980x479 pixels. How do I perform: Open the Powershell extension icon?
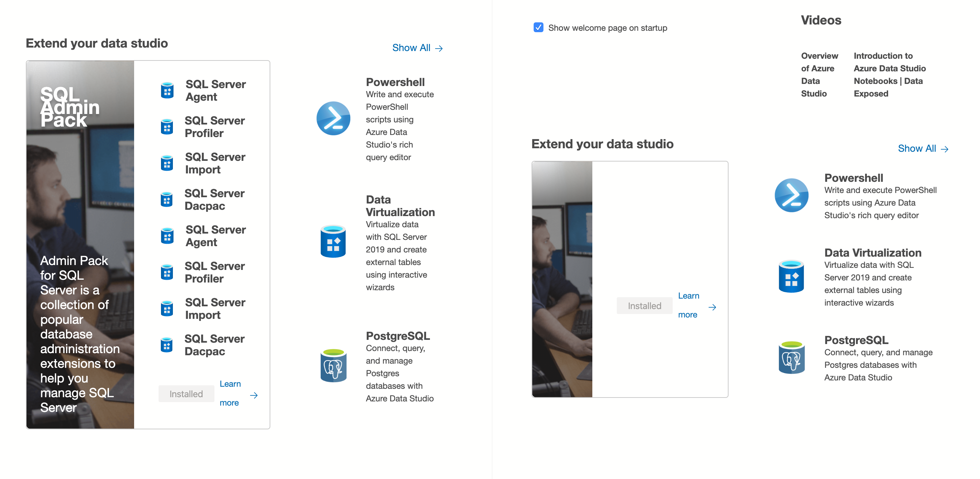tap(333, 119)
